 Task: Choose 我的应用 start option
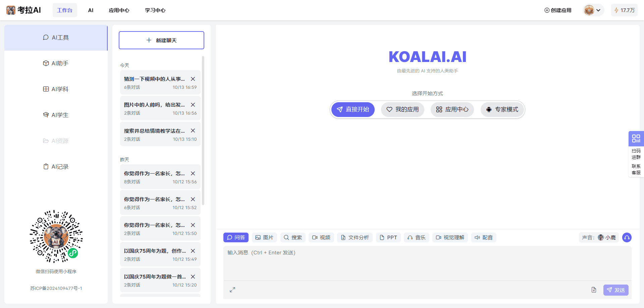point(402,110)
